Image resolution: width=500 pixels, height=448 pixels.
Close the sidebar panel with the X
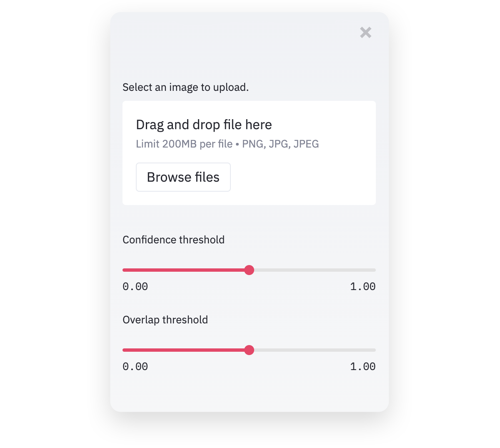click(365, 33)
